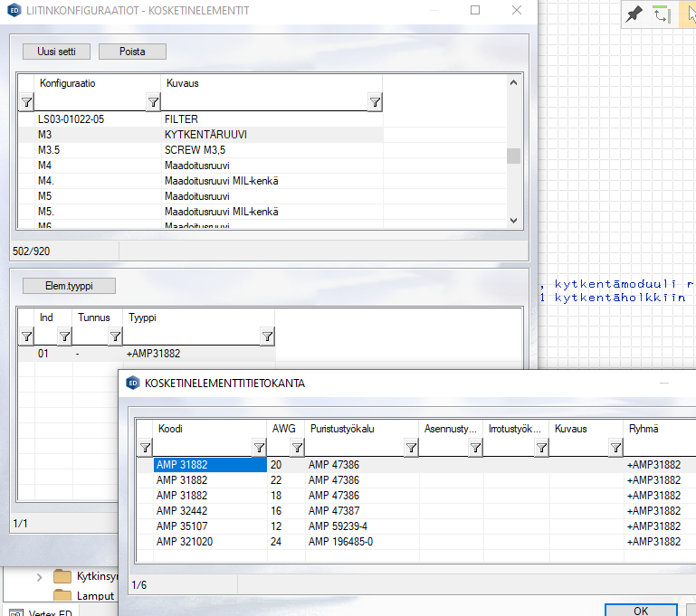This screenshot has height=616, width=696.
Task: Click the rotate orientation toolbar icon
Action: (x=662, y=14)
